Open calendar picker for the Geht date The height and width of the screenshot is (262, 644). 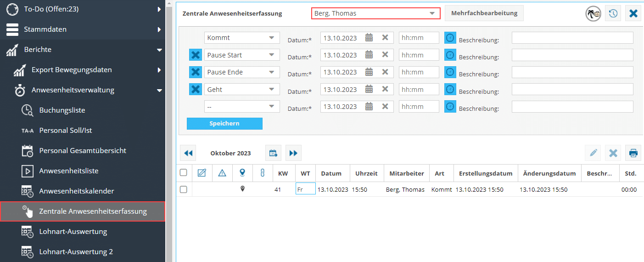point(369,90)
